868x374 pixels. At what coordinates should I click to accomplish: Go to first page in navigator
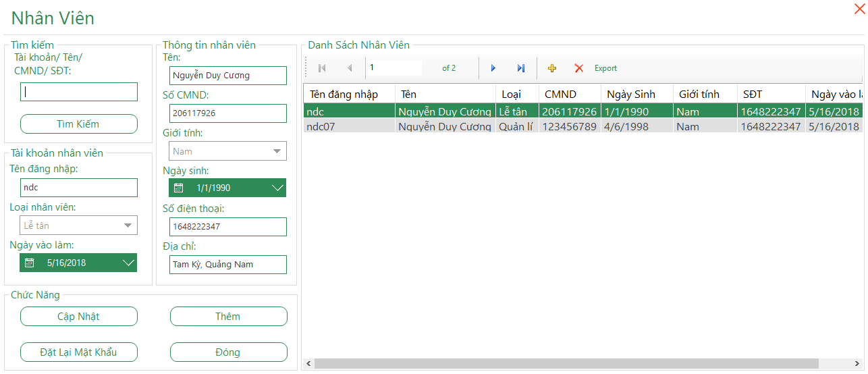click(322, 68)
